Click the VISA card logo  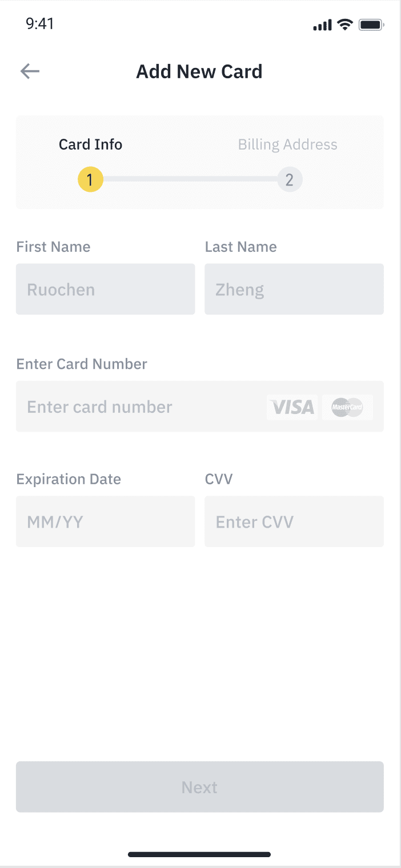click(x=292, y=407)
